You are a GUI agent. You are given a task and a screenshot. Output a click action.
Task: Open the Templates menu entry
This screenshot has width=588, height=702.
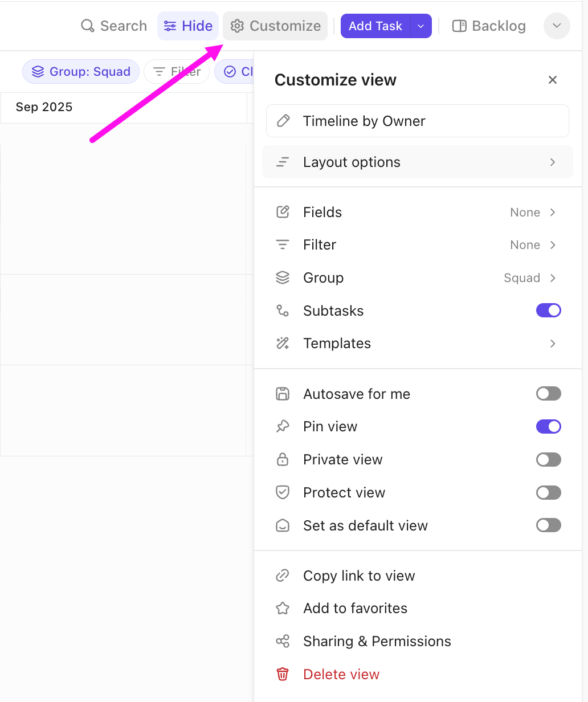click(x=417, y=344)
